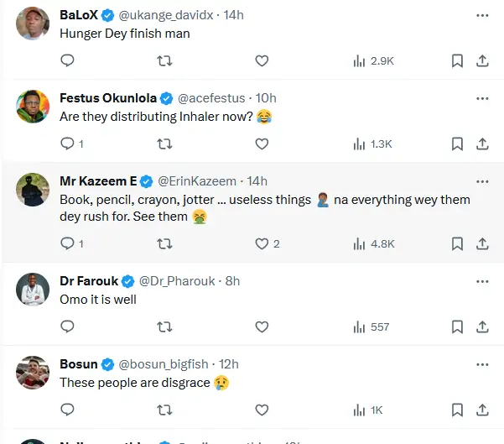The height and width of the screenshot is (444, 504).
Task: View analytics for BaLoX's tweet
Action: click(x=371, y=60)
